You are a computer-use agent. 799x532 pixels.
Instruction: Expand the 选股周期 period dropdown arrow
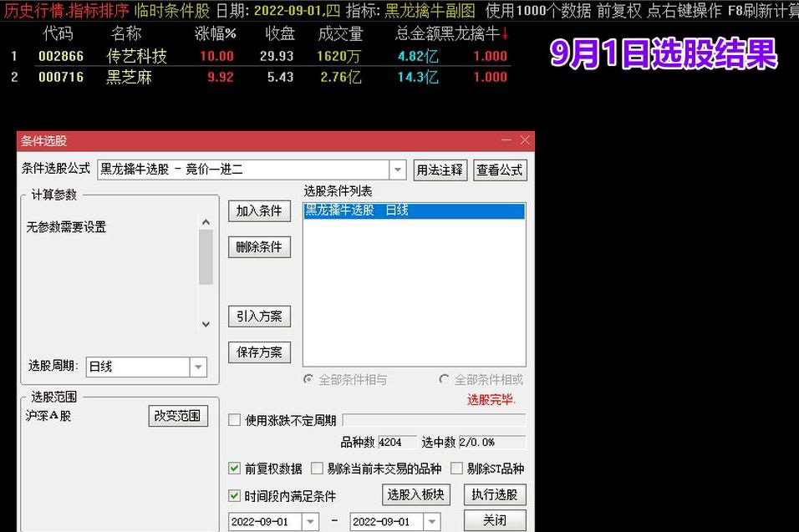[x=198, y=367]
